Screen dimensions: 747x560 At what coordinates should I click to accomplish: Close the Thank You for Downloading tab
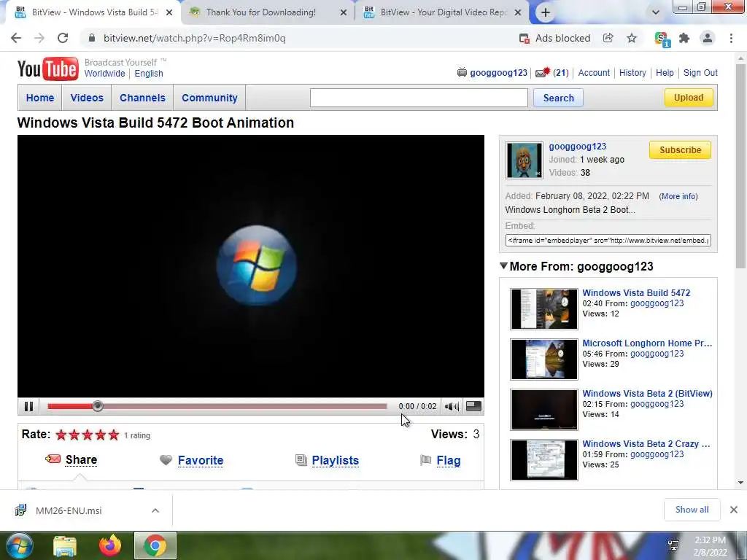pos(344,12)
